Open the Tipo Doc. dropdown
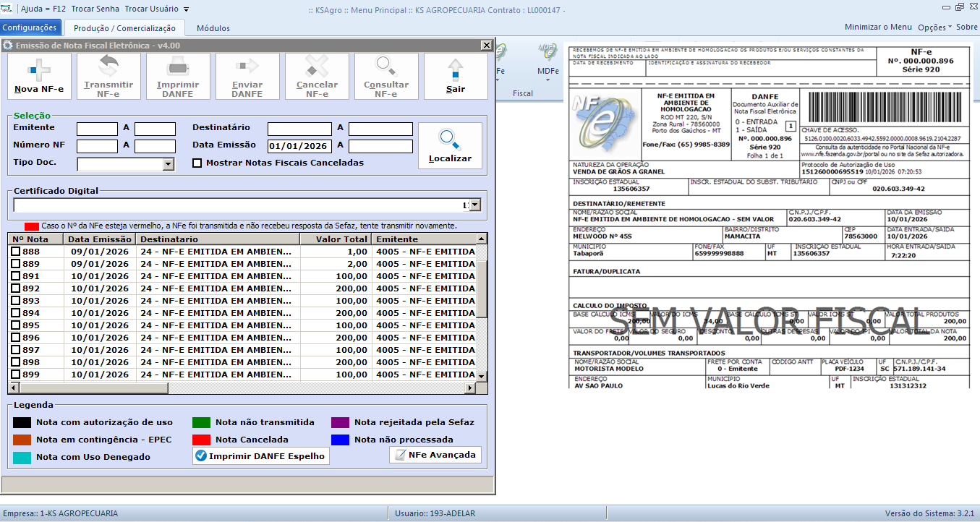 [x=169, y=164]
